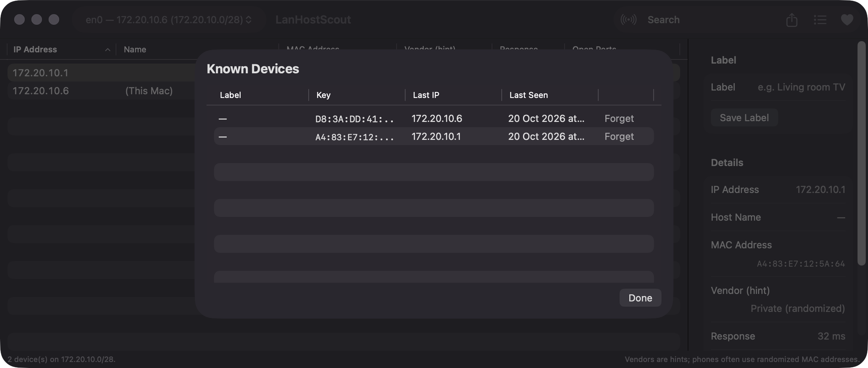Open the known devices list icon
Screen dimensions: 868x368
pos(820,19)
